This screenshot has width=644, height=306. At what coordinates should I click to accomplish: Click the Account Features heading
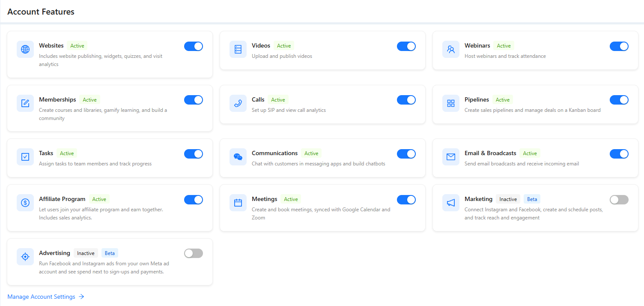point(41,12)
